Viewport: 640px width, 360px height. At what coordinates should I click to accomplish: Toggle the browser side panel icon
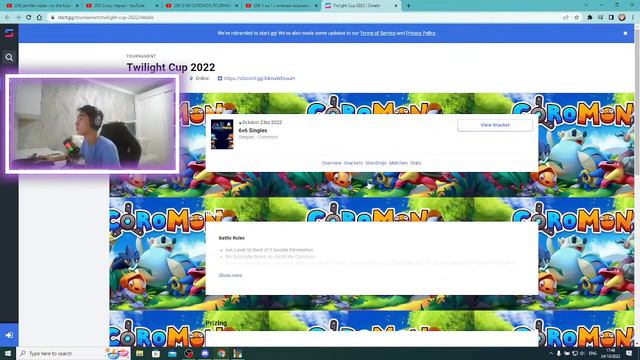(x=611, y=18)
